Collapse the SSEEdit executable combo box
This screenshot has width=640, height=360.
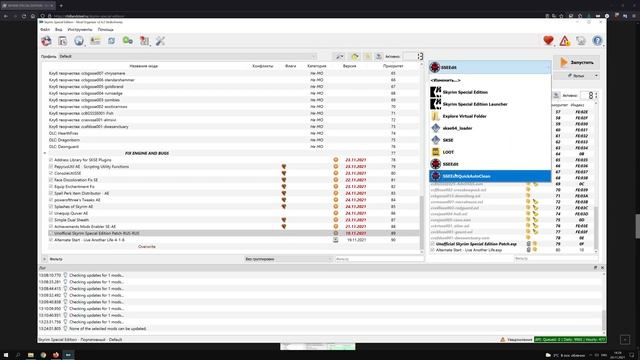[x=490, y=67]
